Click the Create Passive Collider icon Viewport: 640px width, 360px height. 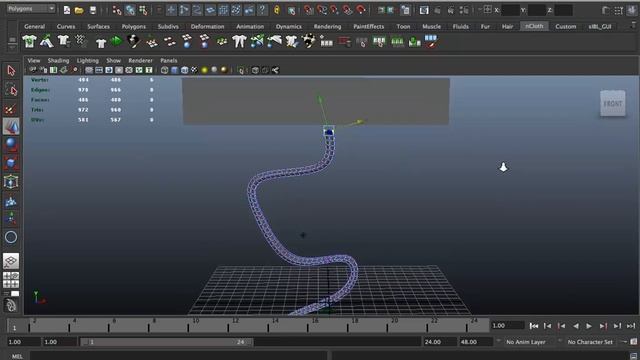click(47, 41)
